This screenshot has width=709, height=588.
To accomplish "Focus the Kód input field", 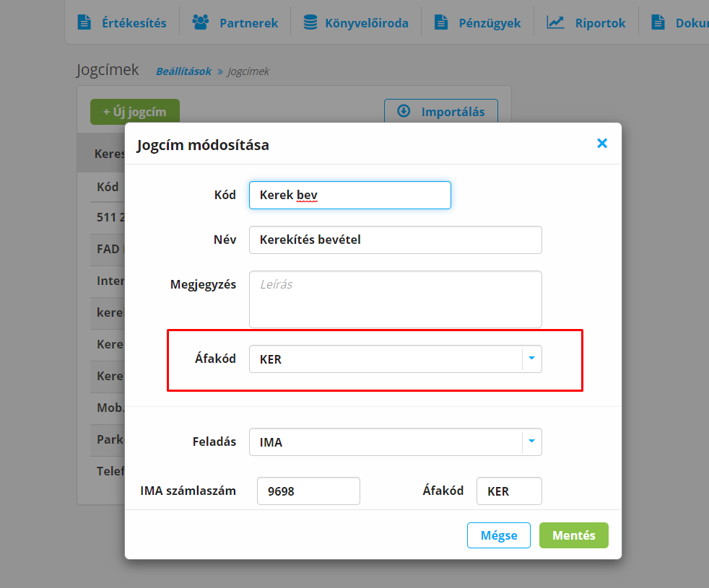I will (x=349, y=196).
